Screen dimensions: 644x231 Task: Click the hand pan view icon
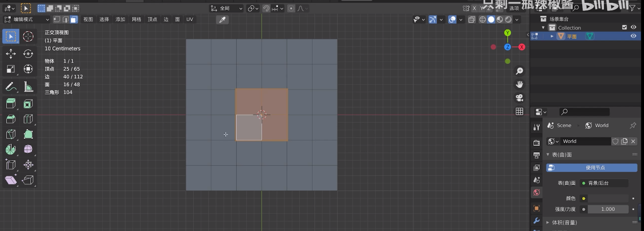point(520,85)
